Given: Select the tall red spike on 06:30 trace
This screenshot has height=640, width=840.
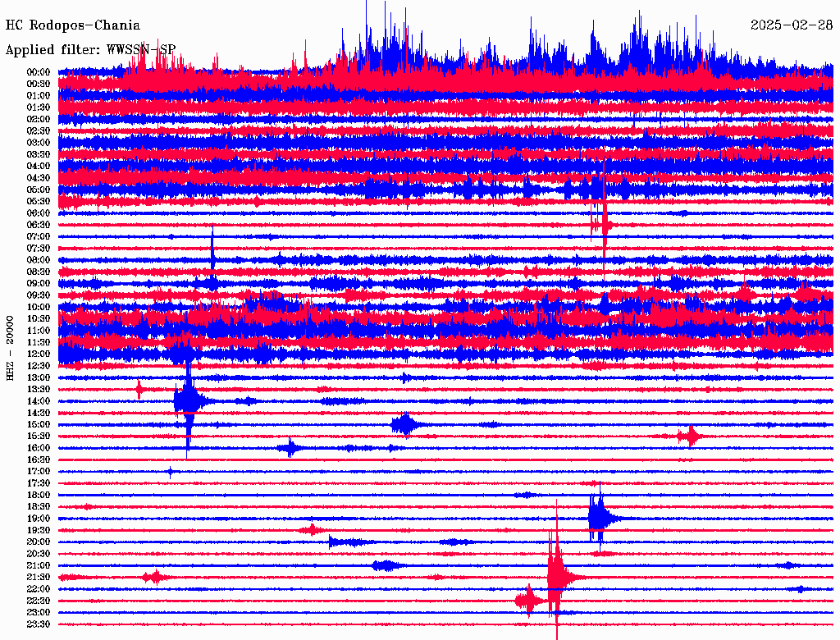Looking at the screenshot, I should [604, 224].
